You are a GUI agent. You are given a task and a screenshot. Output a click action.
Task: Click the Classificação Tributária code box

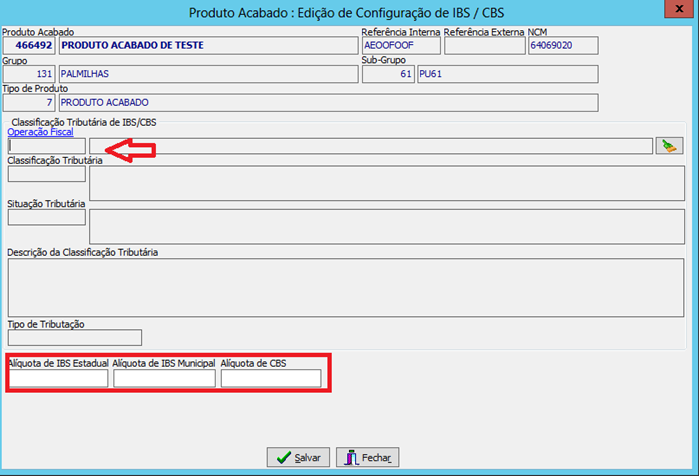click(x=46, y=175)
